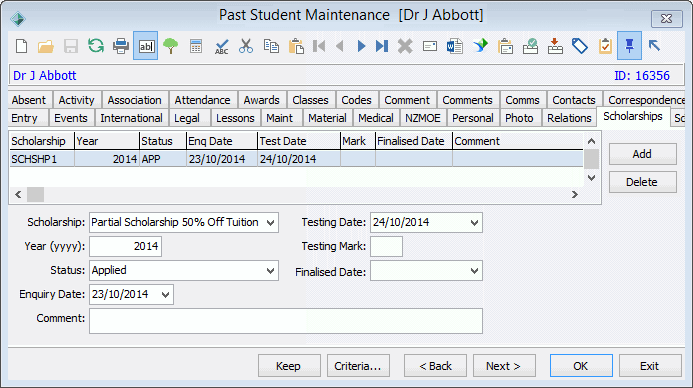Viewport: 693px width, 388px height.
Task: Click the orange checklist clipboard icon
Action: click(x=605, y=46)
